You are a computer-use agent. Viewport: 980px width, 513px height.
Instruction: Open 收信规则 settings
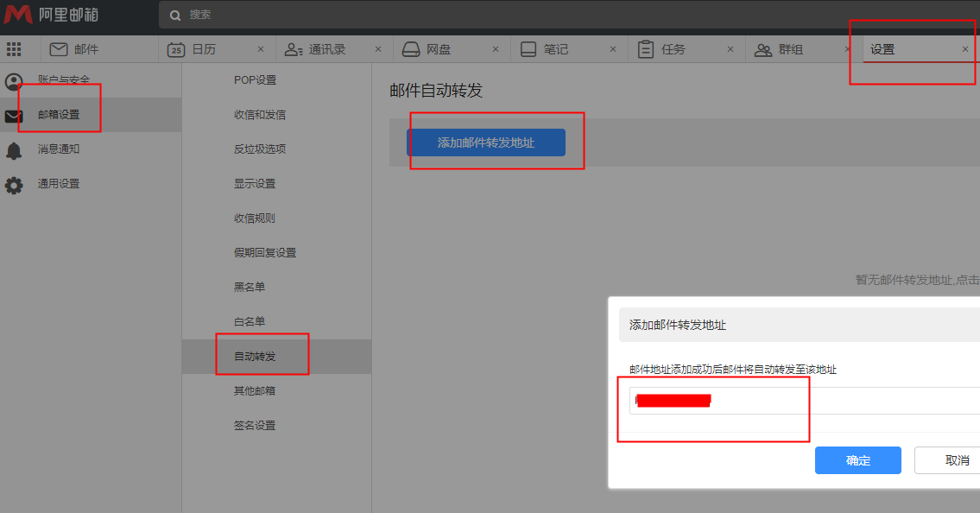pos(254,218)
